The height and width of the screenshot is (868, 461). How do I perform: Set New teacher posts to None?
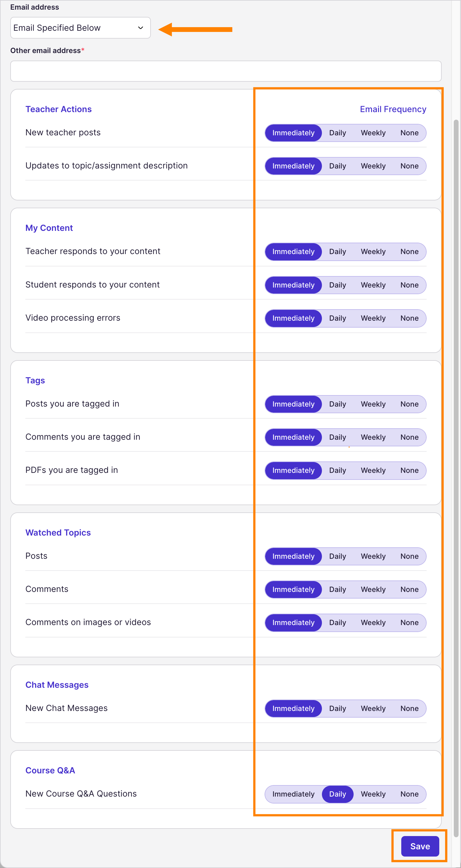(x=409, y=133)
